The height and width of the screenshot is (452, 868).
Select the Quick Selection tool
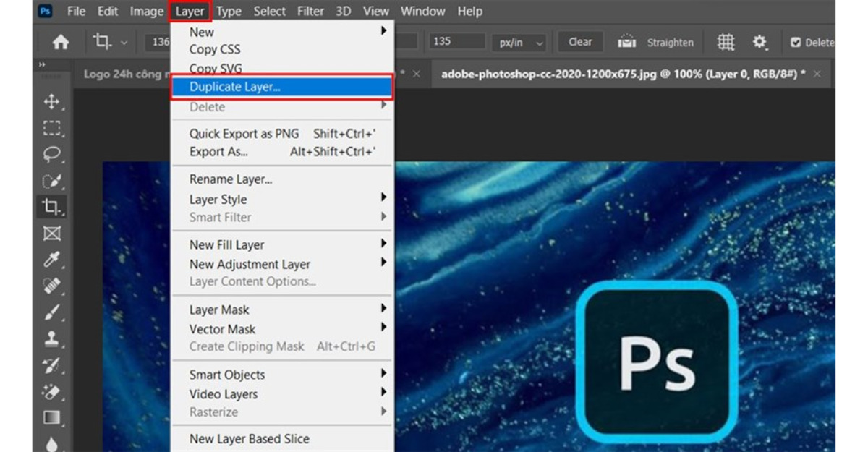click(x=52, y=181)
